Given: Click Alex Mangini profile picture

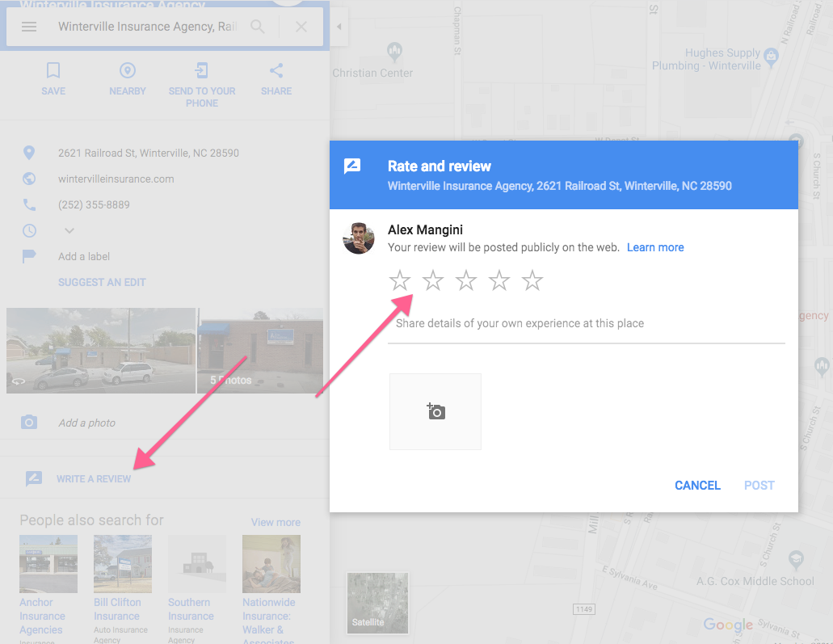Looking at the screenshot, I should pos(359,238).
